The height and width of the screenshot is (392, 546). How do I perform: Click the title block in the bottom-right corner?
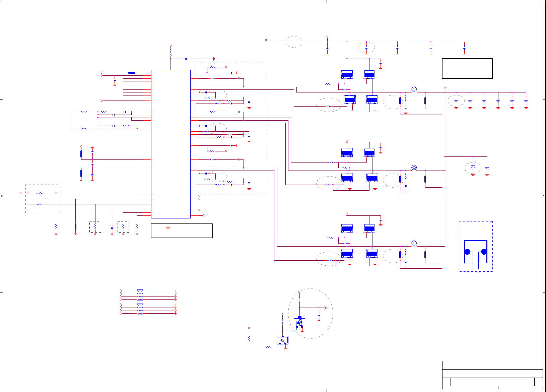(492, 375)
